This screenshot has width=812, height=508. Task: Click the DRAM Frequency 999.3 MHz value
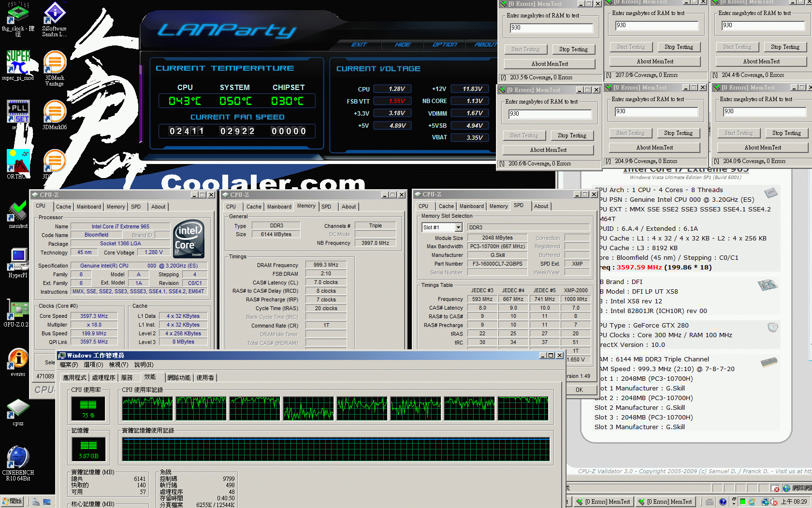pyautogui.click(x=326, y=265)
